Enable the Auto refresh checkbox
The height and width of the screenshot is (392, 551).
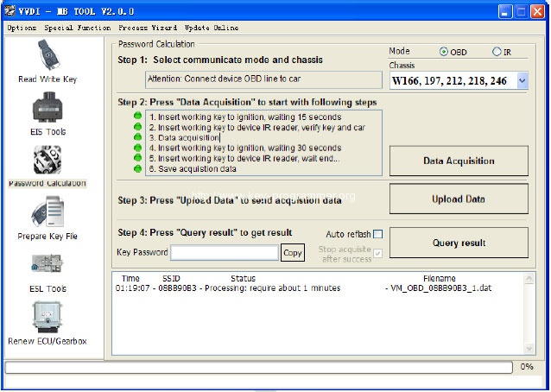377,234
